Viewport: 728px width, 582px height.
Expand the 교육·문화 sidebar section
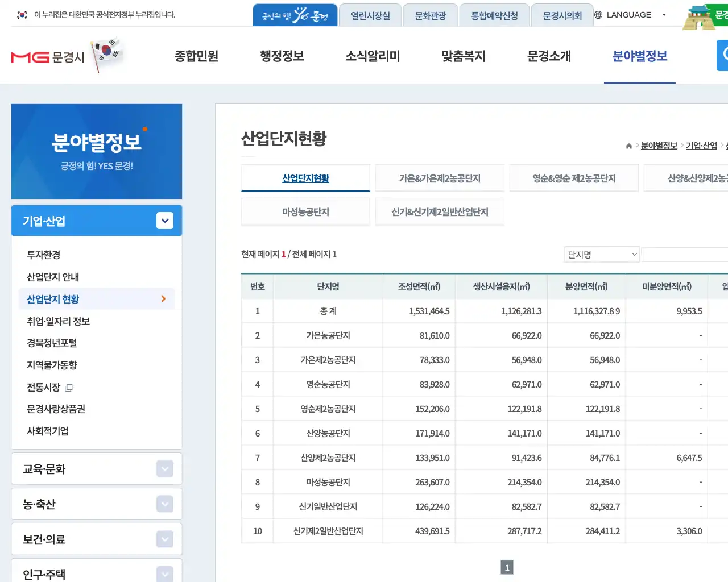click(x=165, y=469)
